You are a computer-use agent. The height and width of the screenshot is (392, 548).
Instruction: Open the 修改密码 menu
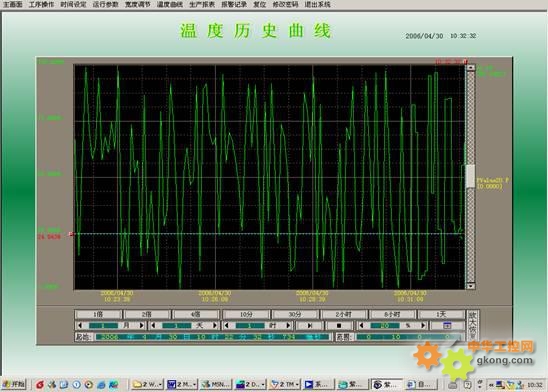pos(285,5)
